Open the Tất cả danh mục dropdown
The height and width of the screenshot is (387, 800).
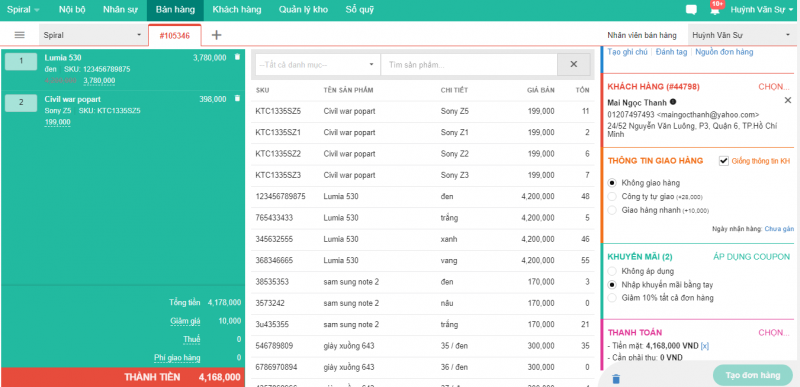tap(317, 65)
